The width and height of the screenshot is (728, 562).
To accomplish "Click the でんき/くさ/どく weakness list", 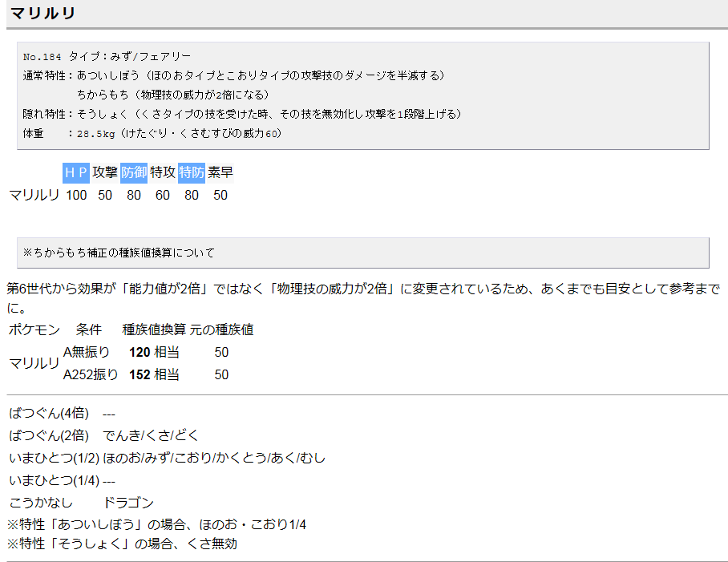I will pyautogui.click(x=151, y=435).
